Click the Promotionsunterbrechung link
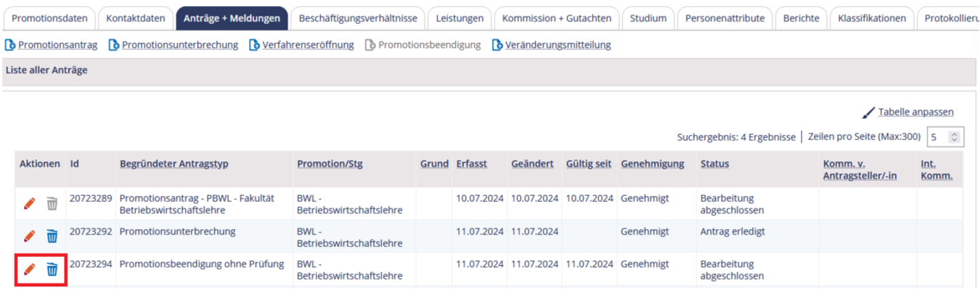Image resolution: width=980 pixels, height=295 pixels. (x=180, y=46)
